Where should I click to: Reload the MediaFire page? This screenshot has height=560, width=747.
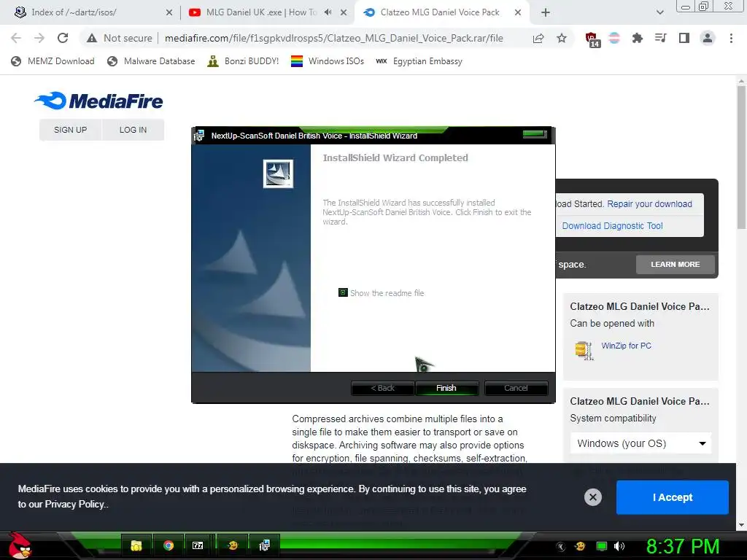[x=63, y=38]
